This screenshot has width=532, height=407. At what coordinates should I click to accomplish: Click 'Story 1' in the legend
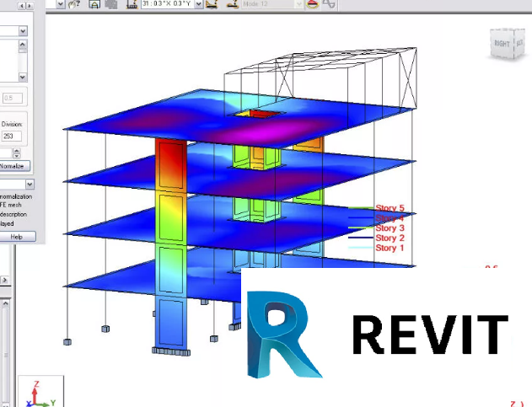[390, 248]
